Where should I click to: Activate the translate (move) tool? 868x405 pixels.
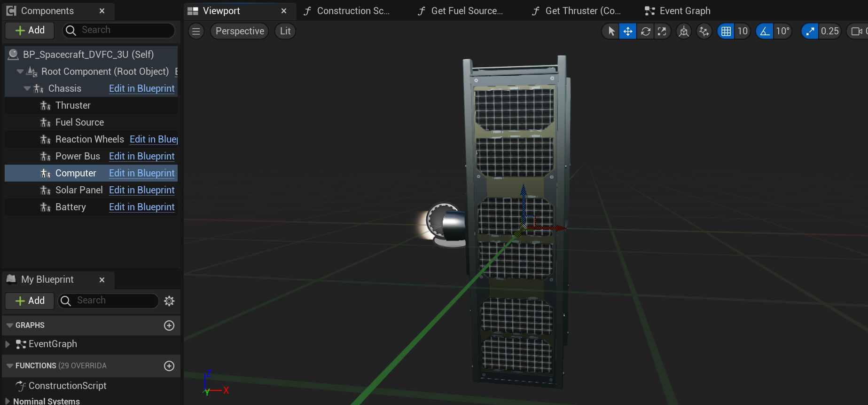[x=628, y=32]
